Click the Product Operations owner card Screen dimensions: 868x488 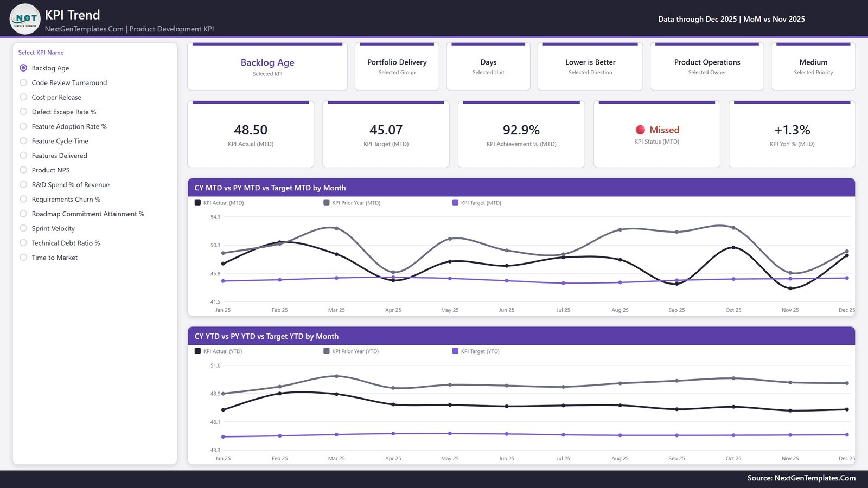point(707,67)
